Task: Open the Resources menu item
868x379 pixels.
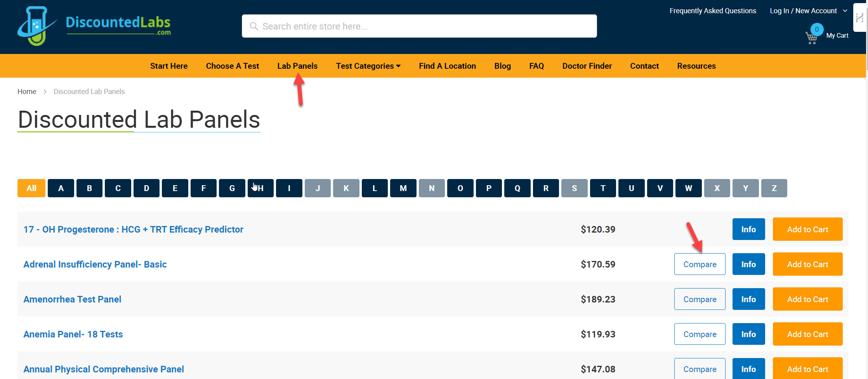Action: pyautogui.click(x=696, y=66)
